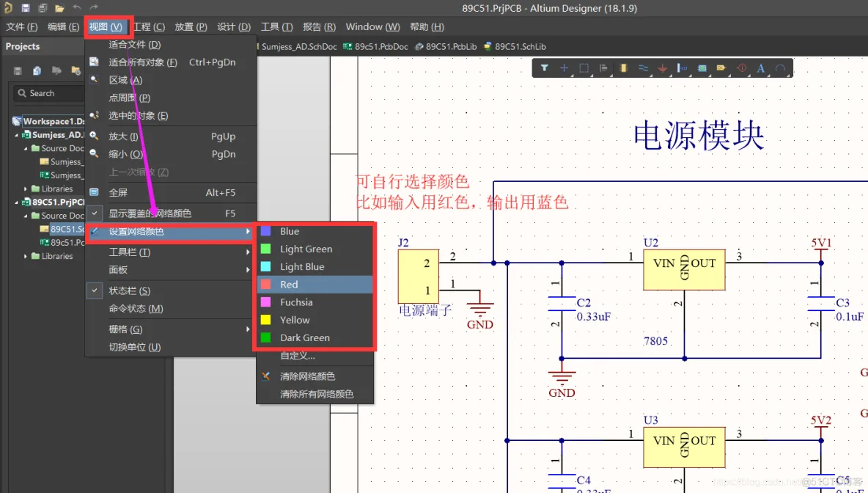This screenshot has height=493, width=868.
Task: Open the 工具栏 (T) submenu
Action: click(171, 252)
